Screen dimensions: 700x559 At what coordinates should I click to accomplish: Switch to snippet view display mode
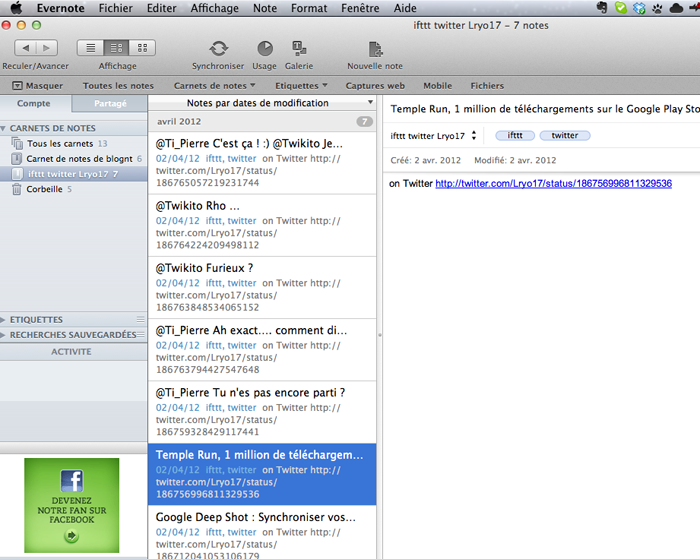coord(116,48)
